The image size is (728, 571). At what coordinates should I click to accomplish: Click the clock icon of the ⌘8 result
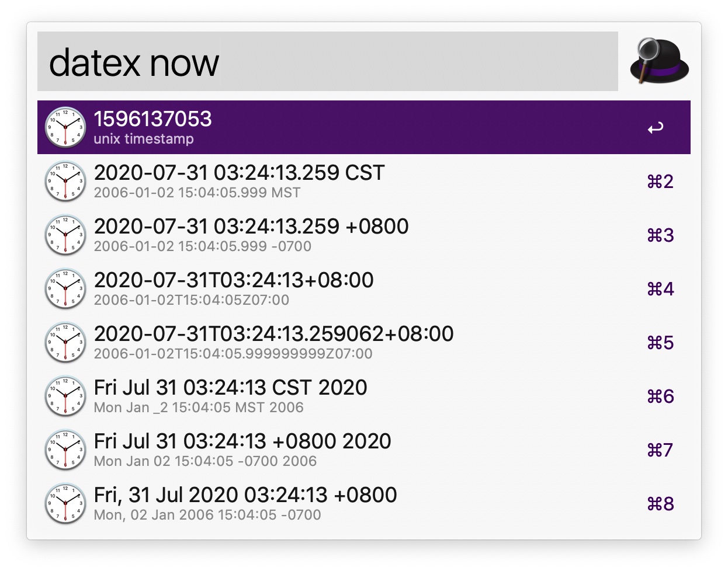point(65,503)
